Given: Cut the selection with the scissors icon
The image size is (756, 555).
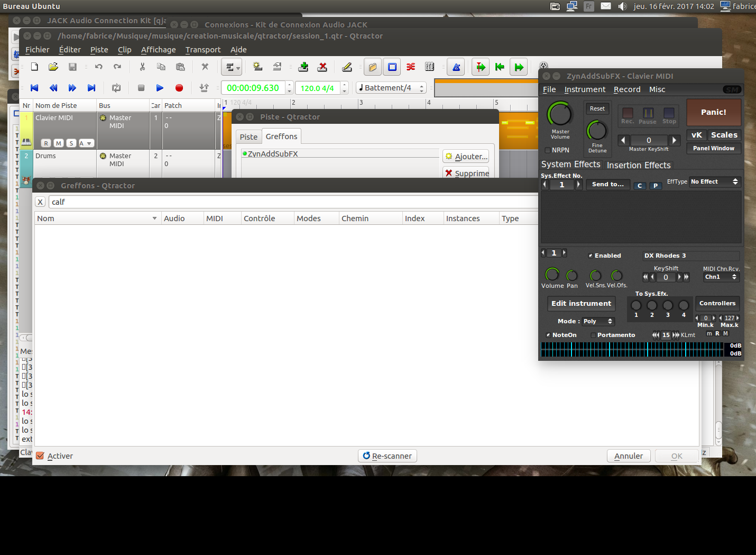Looking at the screenshot, I should point(142,67).
